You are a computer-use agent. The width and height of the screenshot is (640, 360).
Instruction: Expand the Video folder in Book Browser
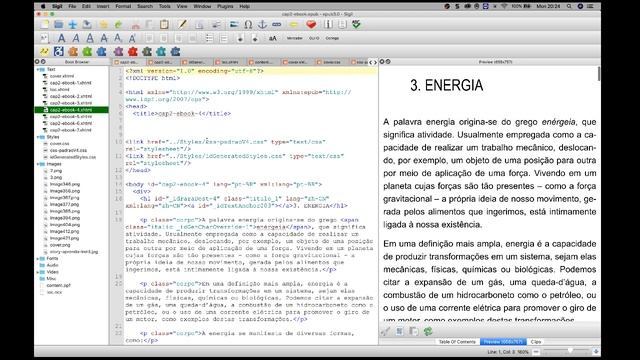tap(38, 272)
